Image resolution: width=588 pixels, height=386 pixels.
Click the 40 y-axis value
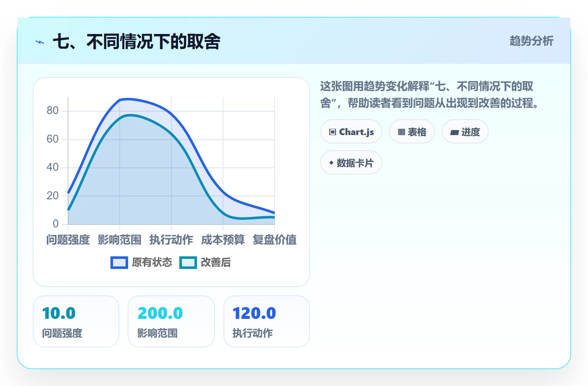[x=52, y=167]
